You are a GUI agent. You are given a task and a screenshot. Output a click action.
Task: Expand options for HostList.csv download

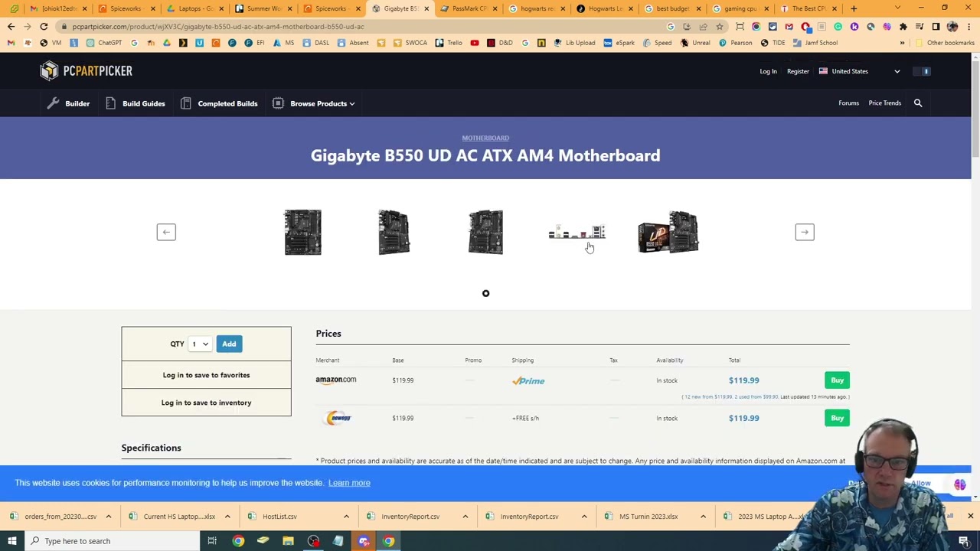click(x=346, y=517)
